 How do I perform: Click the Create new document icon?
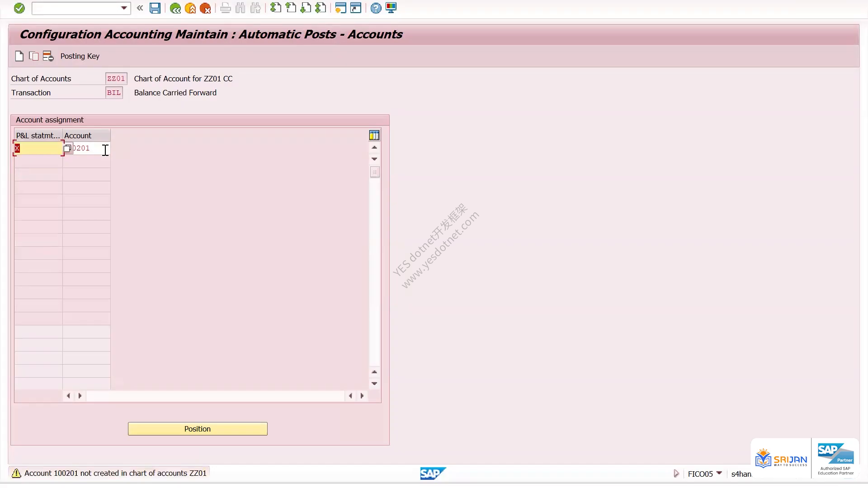click(x=19, y=56)
